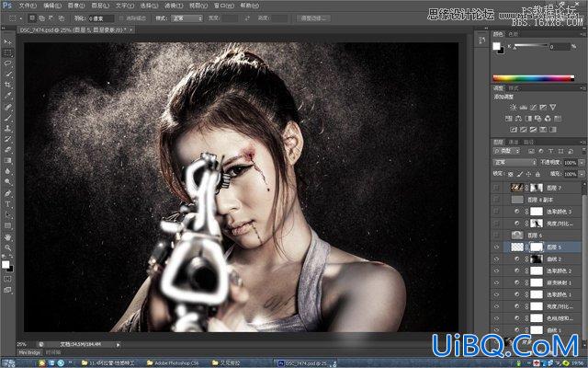Add a Curves adjustment icon
The width and height of the screenshot is (588, 368).
(x=533, y=108)
